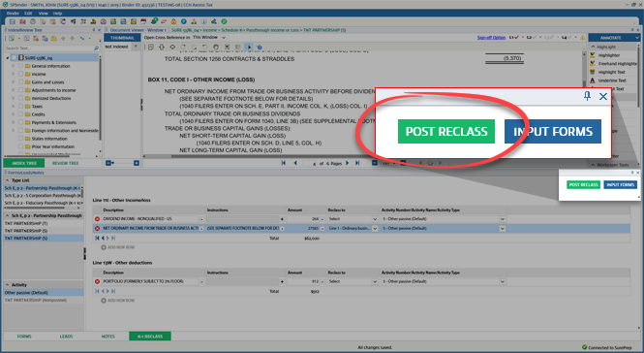Click the magnifier icon beside Search Text
The image size is (644, 353).
(x=96, y=48)
